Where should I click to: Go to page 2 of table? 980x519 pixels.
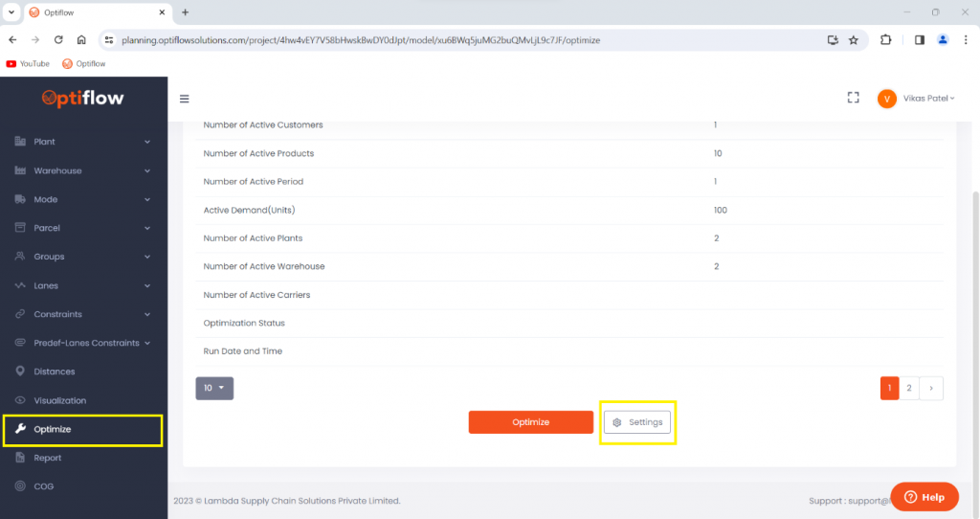pos(909,388)
